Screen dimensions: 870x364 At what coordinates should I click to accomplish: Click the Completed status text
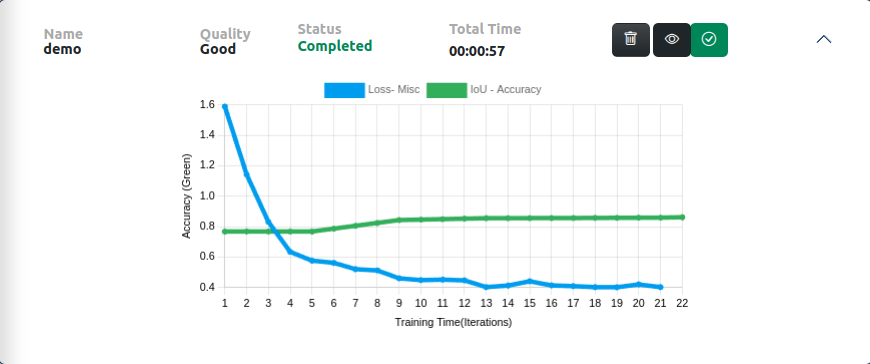pos(335,46)
